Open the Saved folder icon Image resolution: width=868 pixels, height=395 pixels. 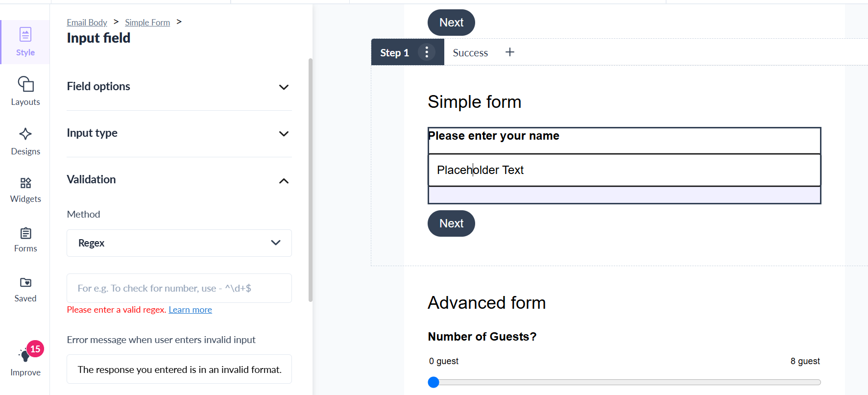25,282
